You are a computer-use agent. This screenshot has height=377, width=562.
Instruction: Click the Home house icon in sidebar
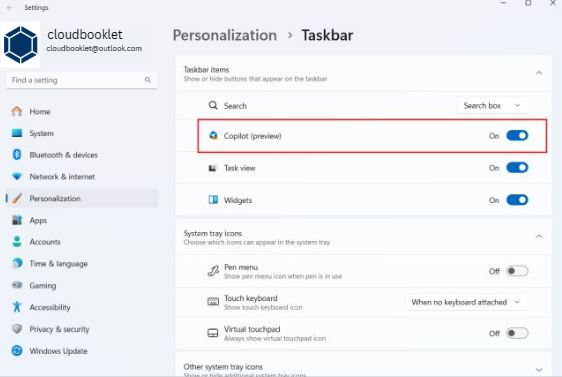click(x=16, y=111)
